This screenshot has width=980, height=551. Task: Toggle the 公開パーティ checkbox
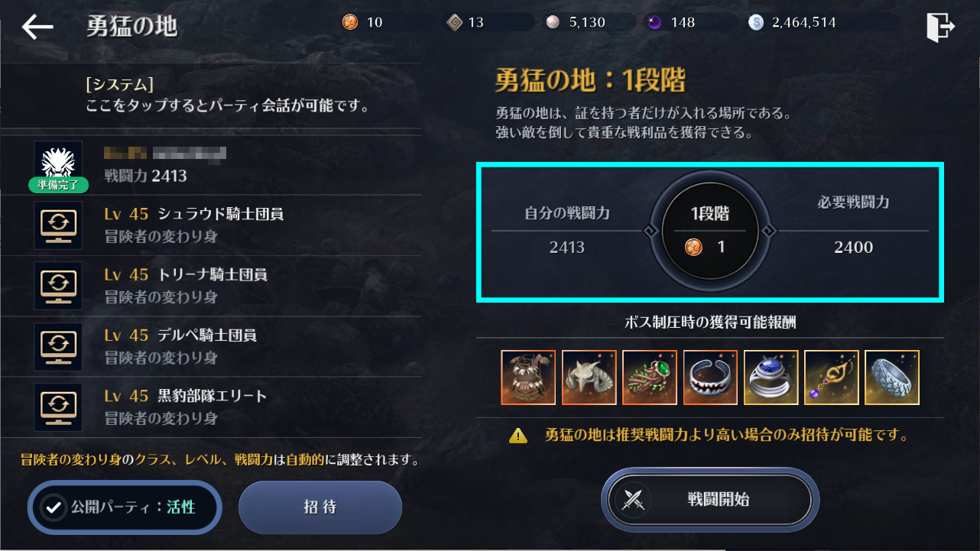coord(54,507)
